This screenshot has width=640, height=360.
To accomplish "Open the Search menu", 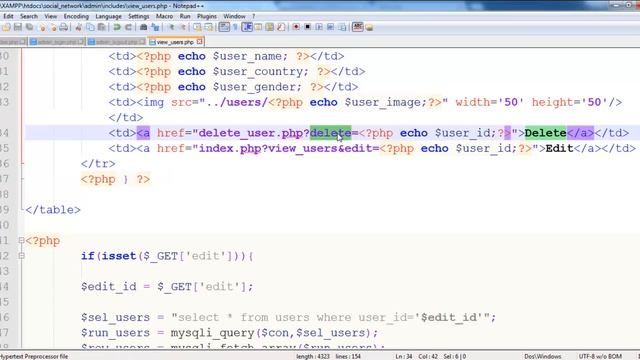I will [x=29, y=16].
